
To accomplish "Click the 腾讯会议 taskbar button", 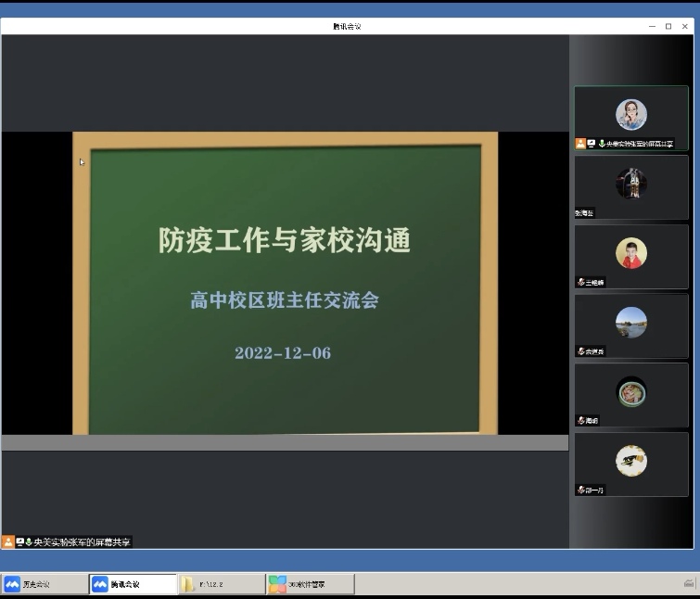I will [133, 584].
